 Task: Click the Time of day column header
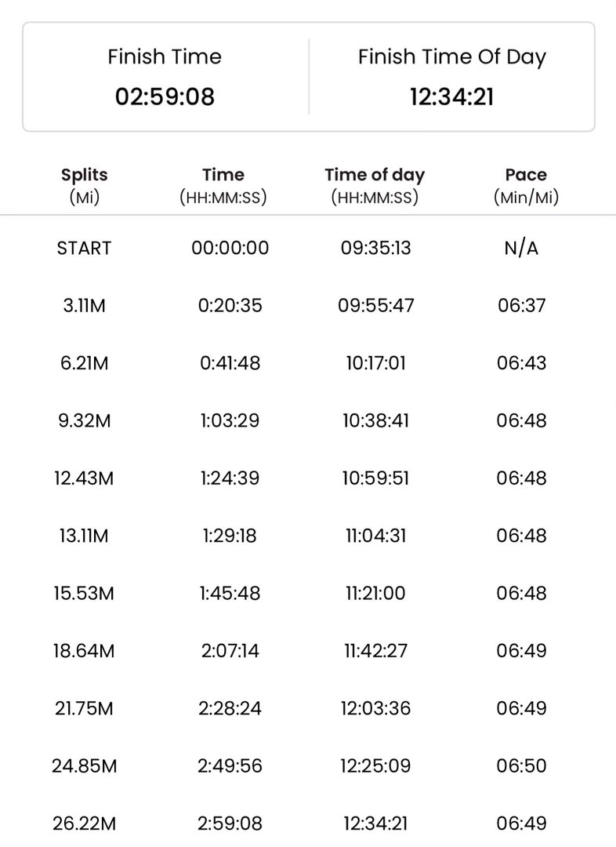(x=375, y=185)
